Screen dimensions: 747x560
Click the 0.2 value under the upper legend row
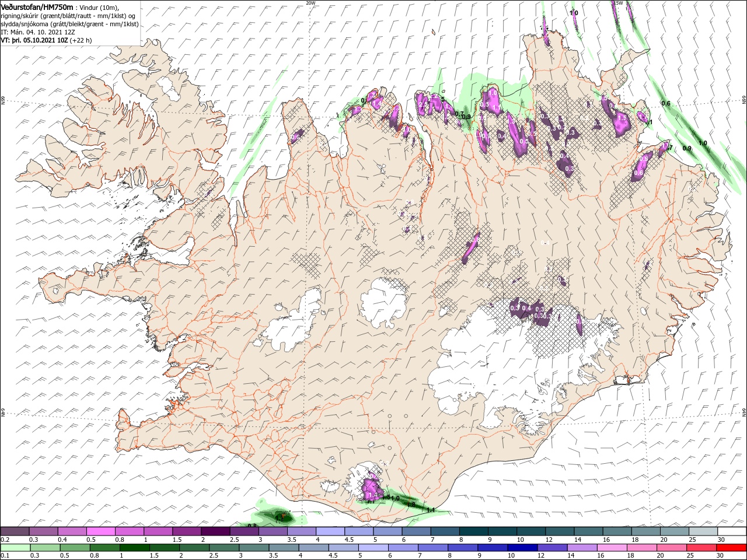coord(5,540)
